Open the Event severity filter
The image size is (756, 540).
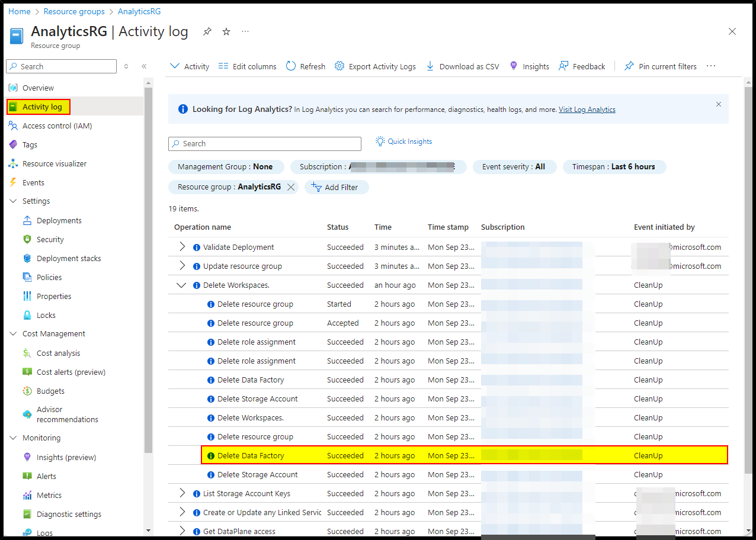[514, 167]
